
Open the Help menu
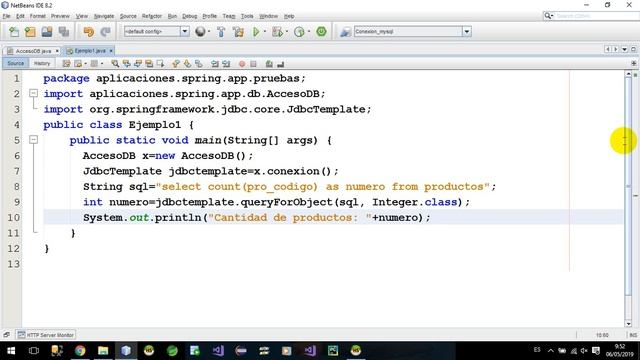click(x=289, y=16)
